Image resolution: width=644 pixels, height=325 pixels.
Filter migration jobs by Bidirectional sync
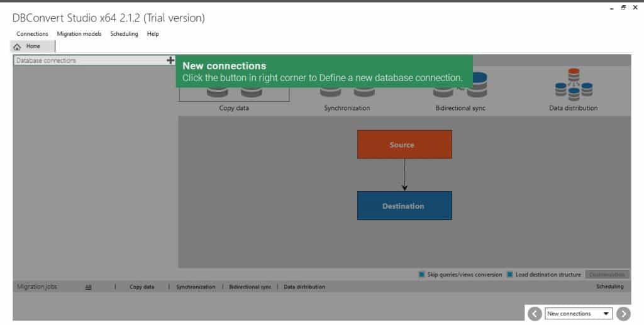point(250,287)
